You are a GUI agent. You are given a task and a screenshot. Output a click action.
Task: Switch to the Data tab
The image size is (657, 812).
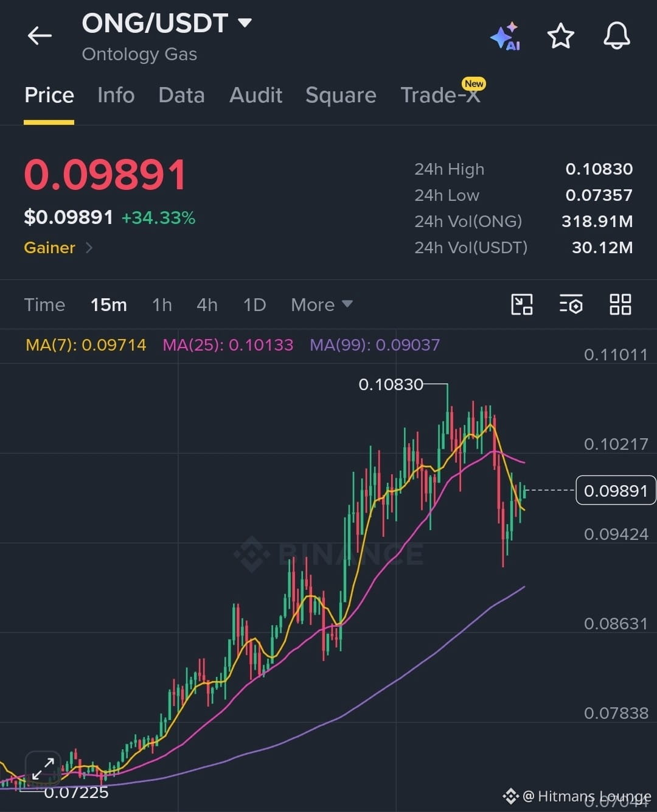tap(181, 95)
